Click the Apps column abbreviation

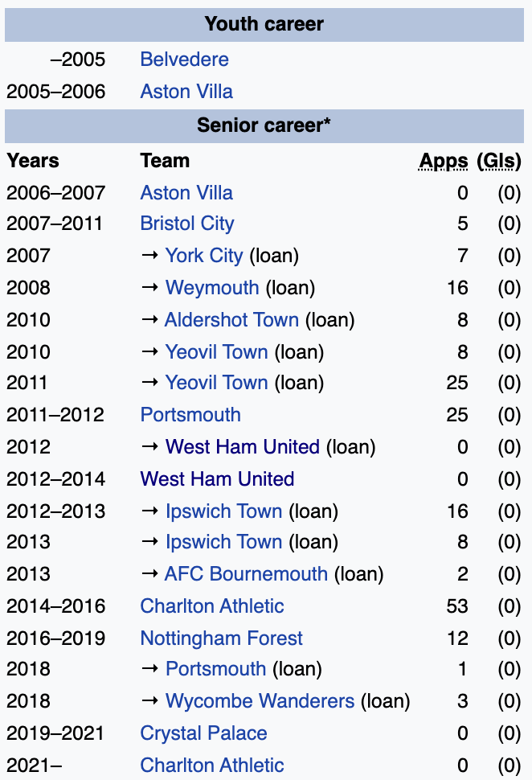coord(444,161)
